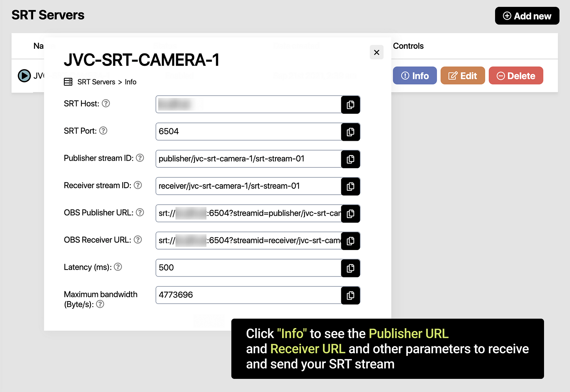Click the orange Edit button
This screenshot has width=570, height=392.
(463, 76)
